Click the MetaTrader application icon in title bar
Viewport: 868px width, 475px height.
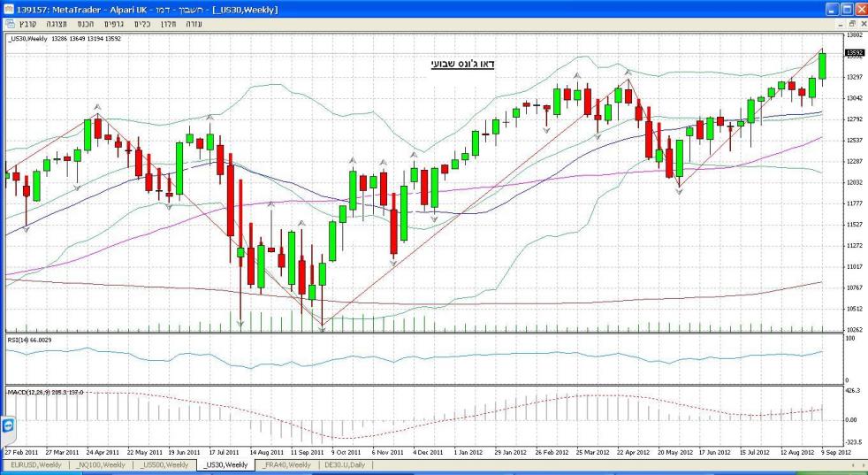(9, 9)
